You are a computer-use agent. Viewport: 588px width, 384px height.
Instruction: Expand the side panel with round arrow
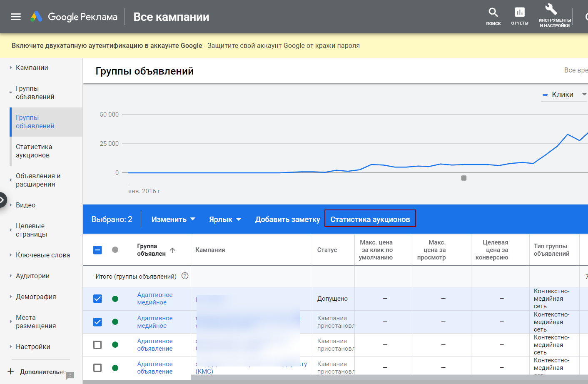[x=2, y=200]
